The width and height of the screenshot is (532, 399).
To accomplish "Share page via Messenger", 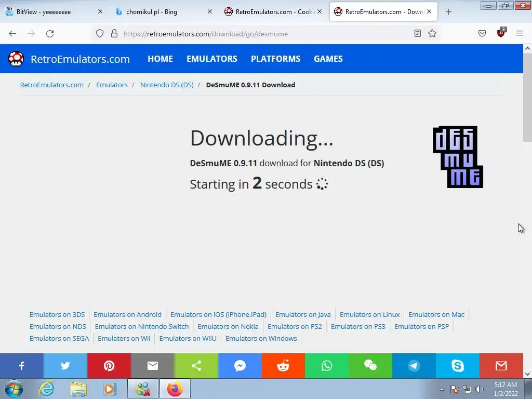I will (240, 366).
